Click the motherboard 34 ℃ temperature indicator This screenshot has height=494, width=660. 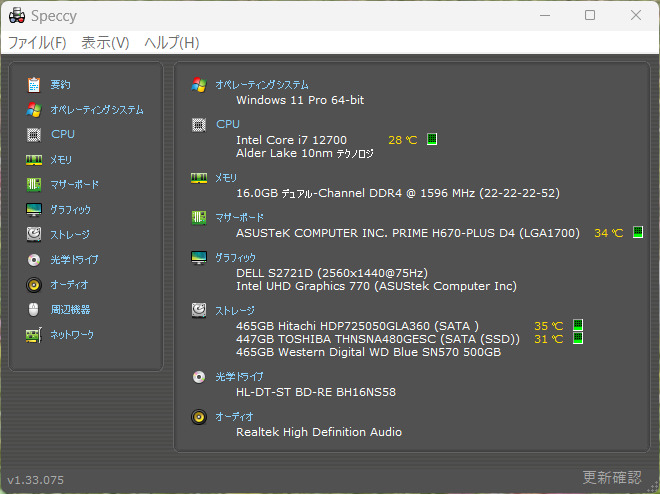638,232
